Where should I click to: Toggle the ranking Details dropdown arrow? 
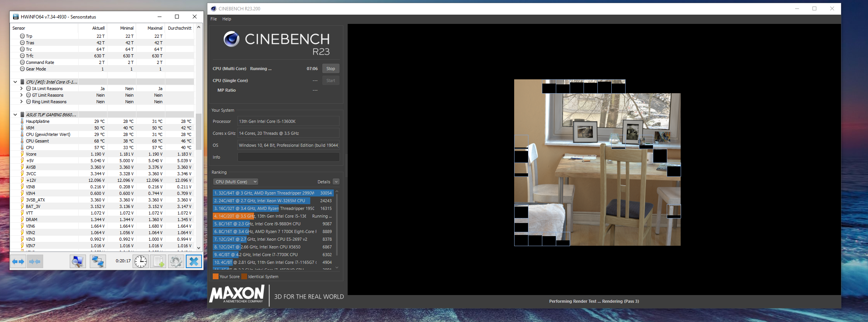pos(336,182)
